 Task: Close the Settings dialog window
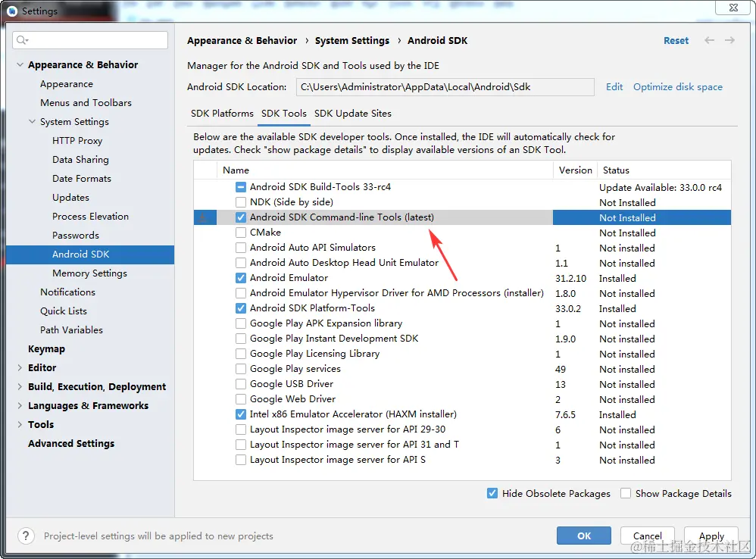733,8
